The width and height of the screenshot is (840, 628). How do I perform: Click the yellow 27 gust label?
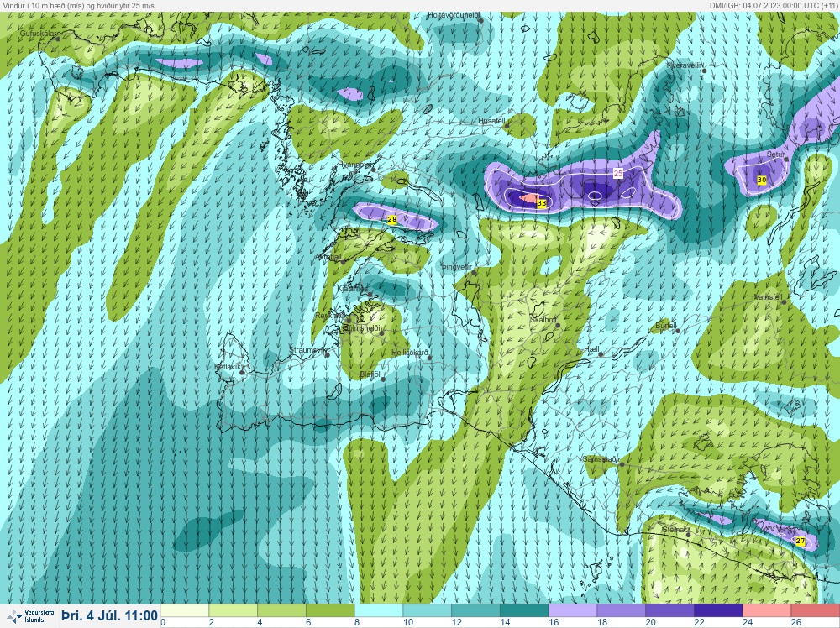coord(800,542)
